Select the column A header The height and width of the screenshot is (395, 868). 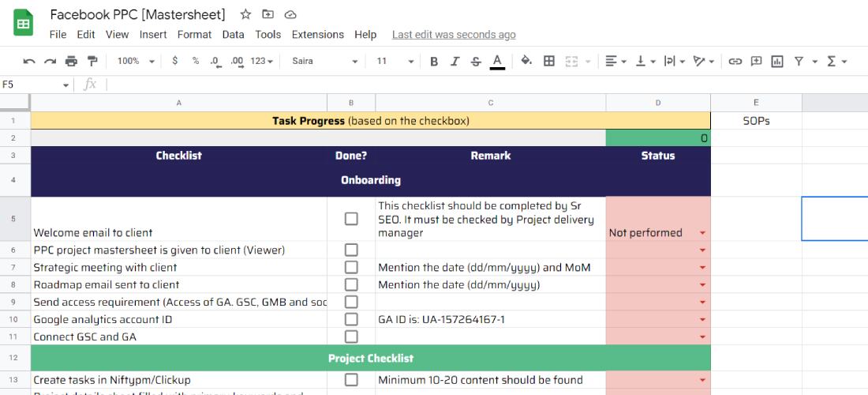pos(179,103)
